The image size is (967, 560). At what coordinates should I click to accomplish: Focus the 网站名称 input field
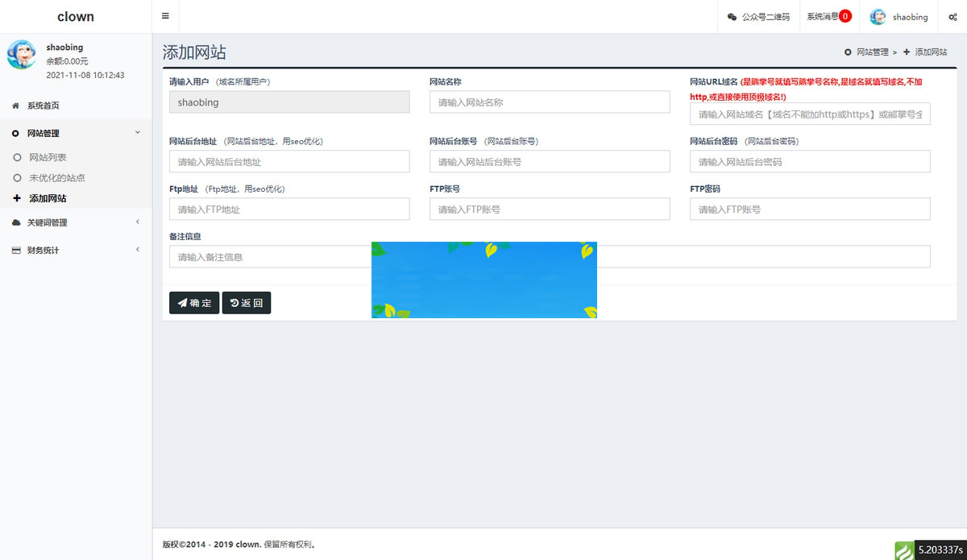550,102
